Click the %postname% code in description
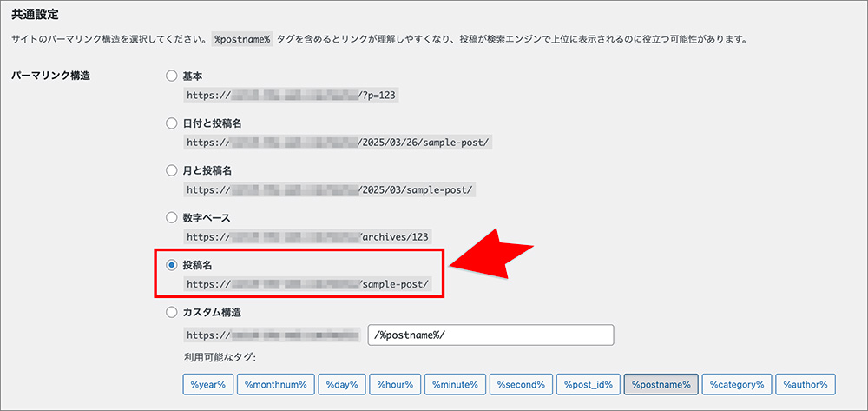868x411 pixels. 242,40
